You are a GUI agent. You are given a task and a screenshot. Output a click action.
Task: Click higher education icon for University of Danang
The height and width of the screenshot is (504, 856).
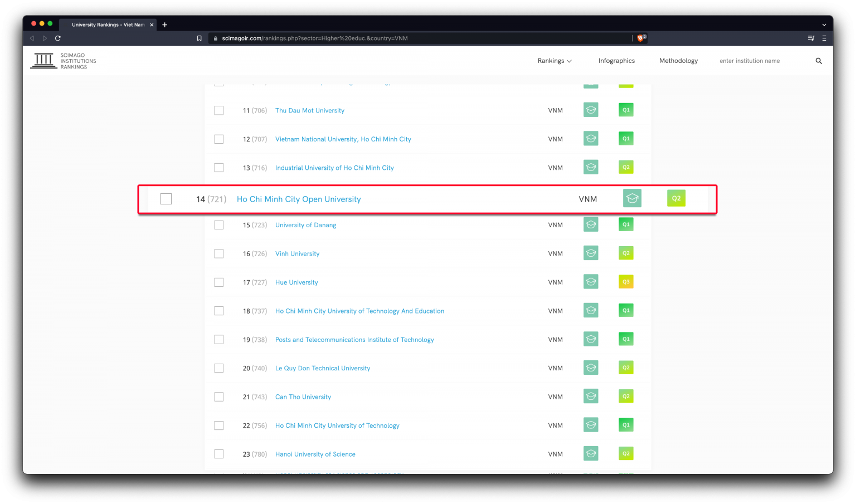[x=591, y=224]
